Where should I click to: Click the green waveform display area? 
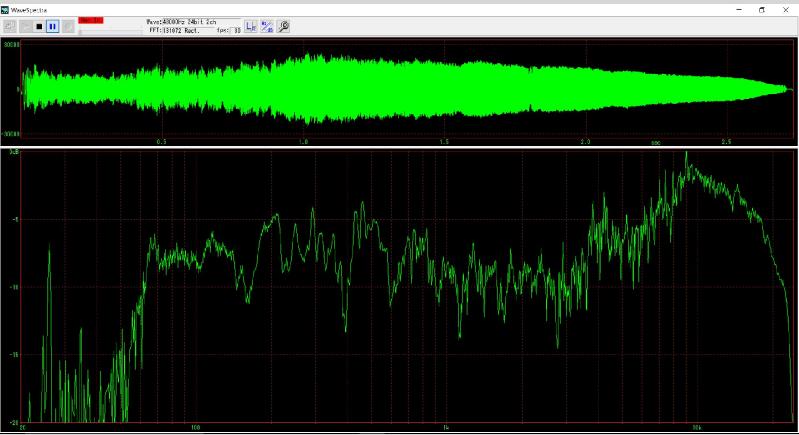[x=407, y=89]
